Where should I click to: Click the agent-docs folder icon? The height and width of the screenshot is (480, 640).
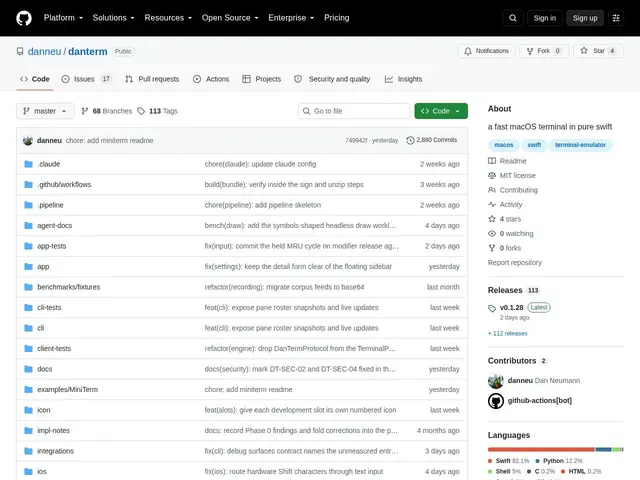point(28,225)
